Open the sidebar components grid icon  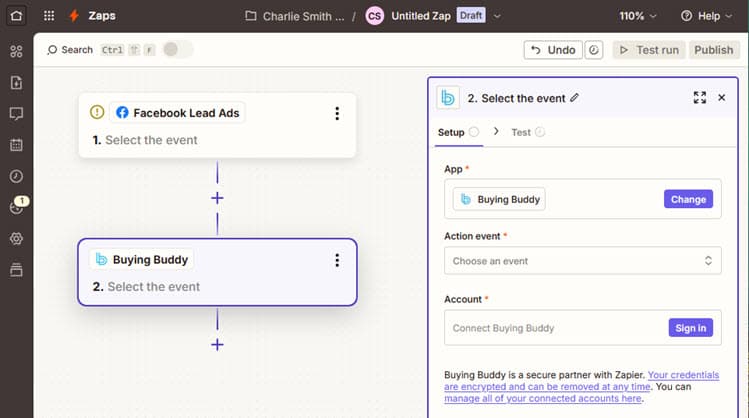click(x=16, y=51)
